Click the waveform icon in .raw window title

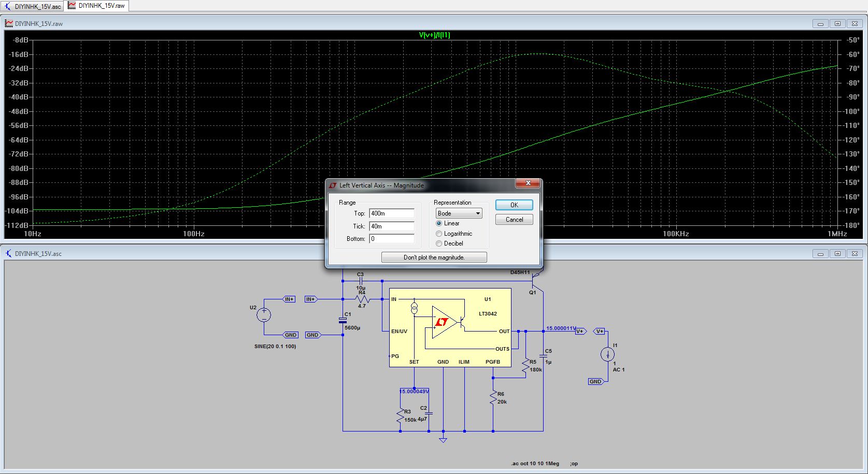tap(9, 23)
